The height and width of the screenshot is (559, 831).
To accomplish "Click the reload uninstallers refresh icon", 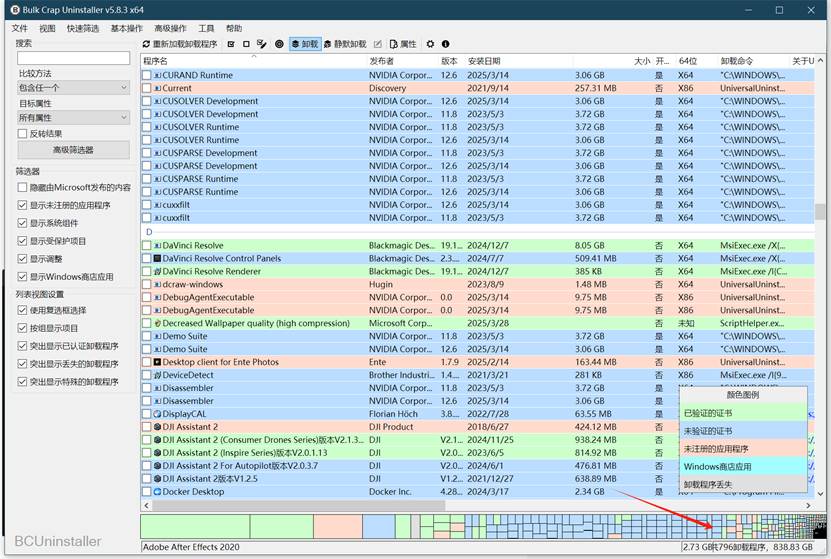I will click(146, 44).
